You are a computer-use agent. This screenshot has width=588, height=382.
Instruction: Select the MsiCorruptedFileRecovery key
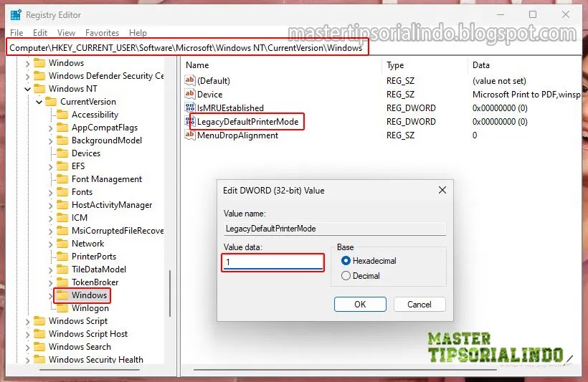tap(118, 231)
